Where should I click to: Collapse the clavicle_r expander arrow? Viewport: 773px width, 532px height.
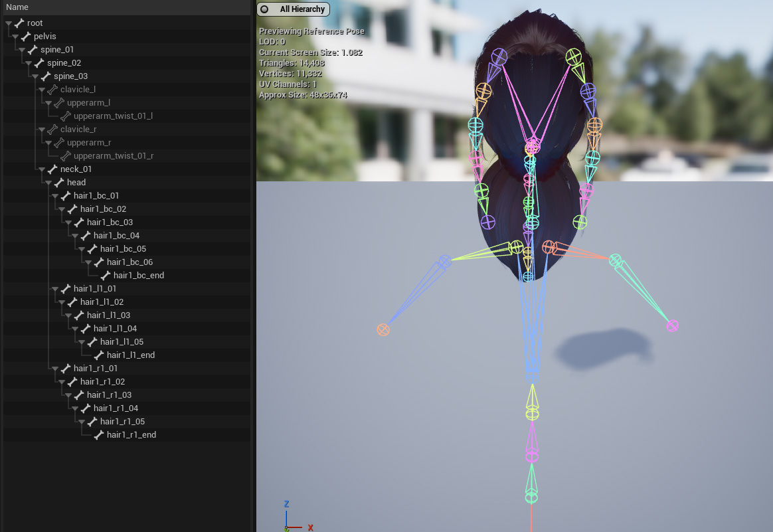tap(42, 130)
